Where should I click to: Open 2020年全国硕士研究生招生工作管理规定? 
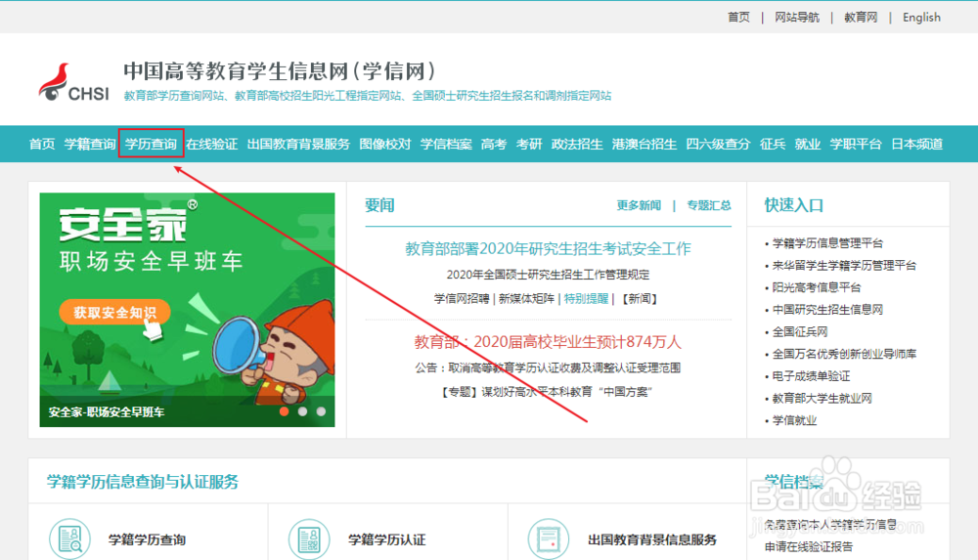(x=548, y=275)
